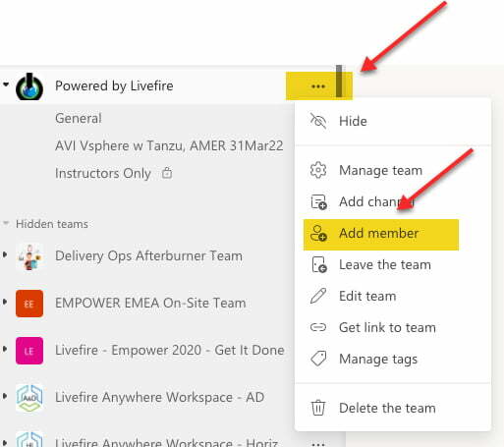Click Livefire Anywhere Workspace - AD avatar

29,398
